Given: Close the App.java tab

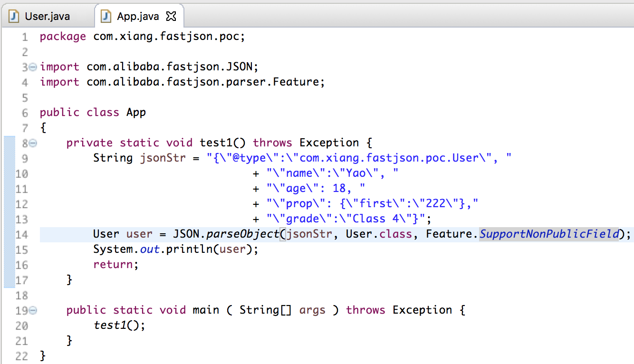Looking at the screenshot, I should [x=171, y=16].
